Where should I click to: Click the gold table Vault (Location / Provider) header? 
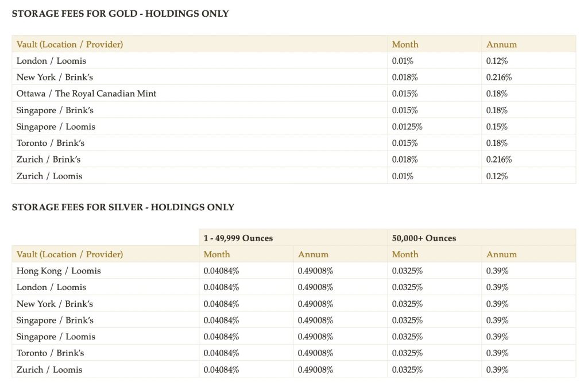tap(69, 44)
